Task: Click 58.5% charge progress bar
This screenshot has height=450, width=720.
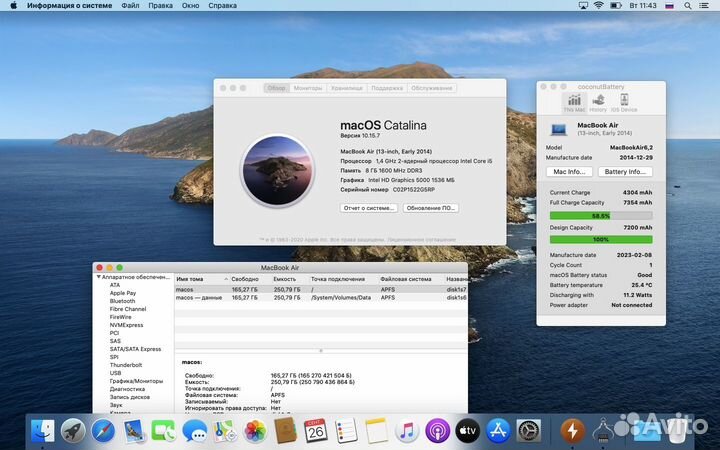Action: (601, 215)
